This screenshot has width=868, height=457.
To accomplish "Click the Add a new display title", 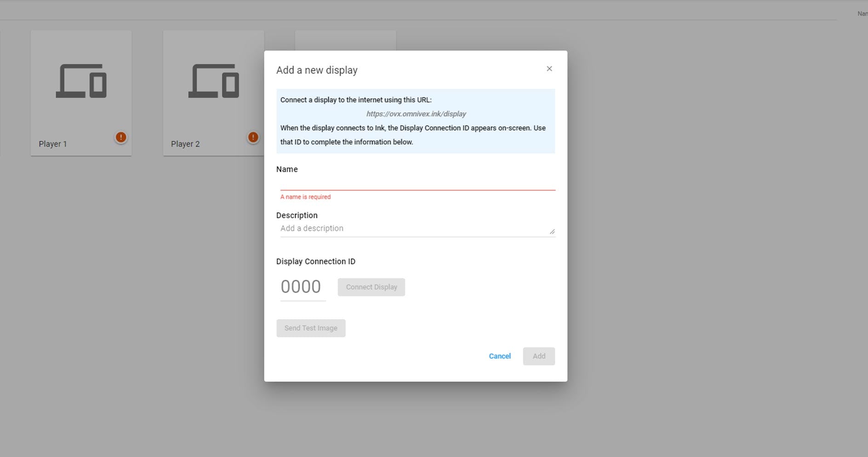I will pyautogui.click(x=317, y=70).
